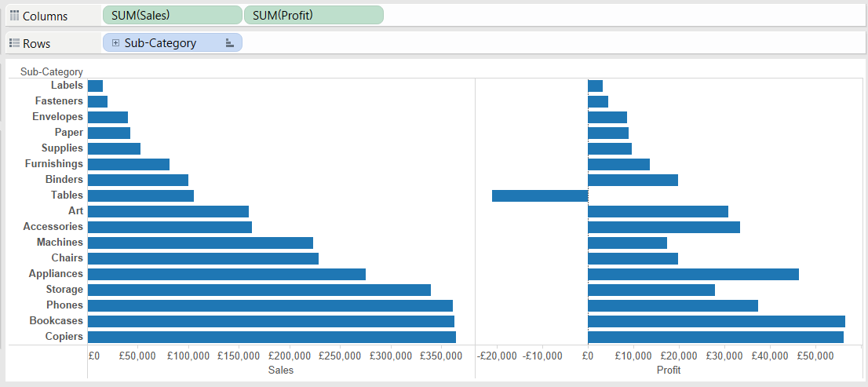Select the Appliances Profit bar
868x387 pixels.
click(693, 274)
